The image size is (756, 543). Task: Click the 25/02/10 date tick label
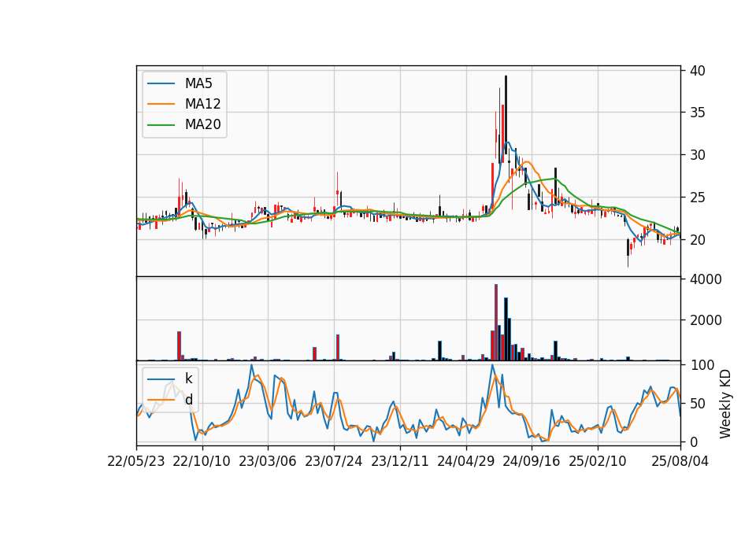(598, 461)
